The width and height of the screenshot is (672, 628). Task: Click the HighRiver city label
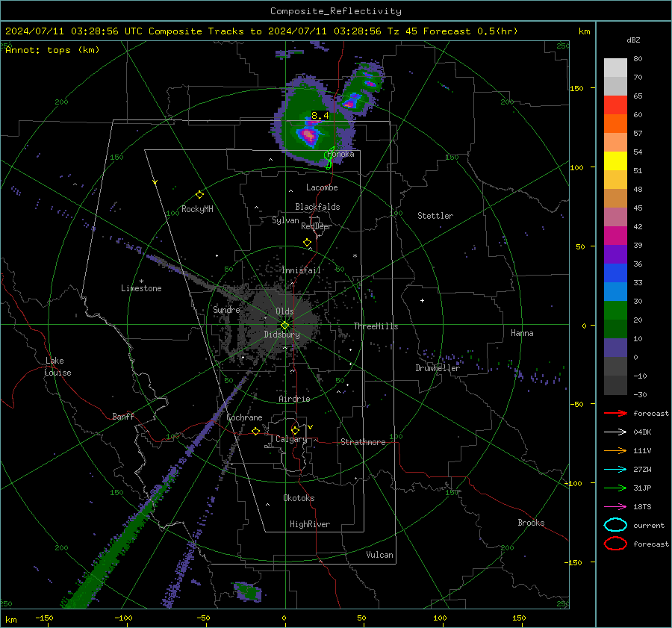coord(310,524)
